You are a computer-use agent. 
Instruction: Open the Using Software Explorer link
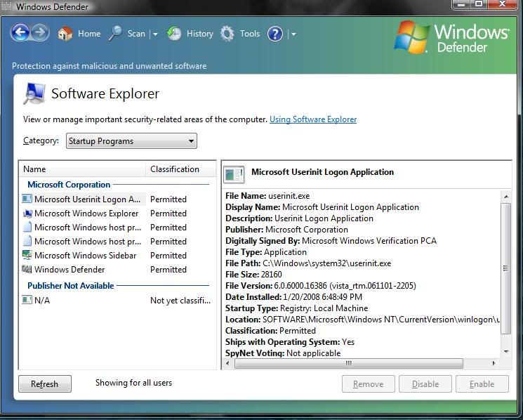[x=313, y=119]
